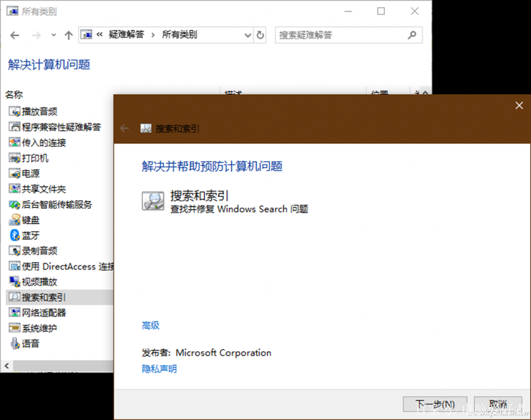531x420 pixels.
Task: Click the Recording Audio (录制音频) icon
Action: coord(15,251)
